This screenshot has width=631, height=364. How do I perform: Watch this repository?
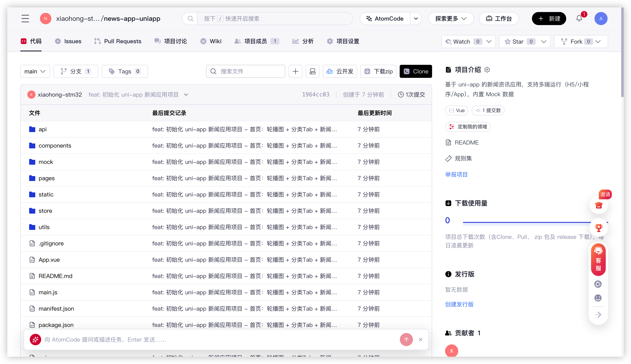[x=462, y=42]
